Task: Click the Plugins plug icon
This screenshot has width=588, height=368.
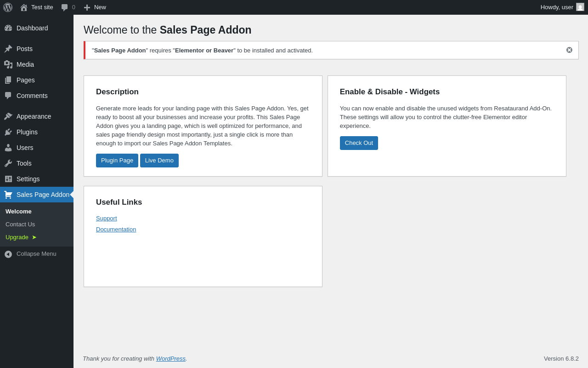Action: pos(8,132)
